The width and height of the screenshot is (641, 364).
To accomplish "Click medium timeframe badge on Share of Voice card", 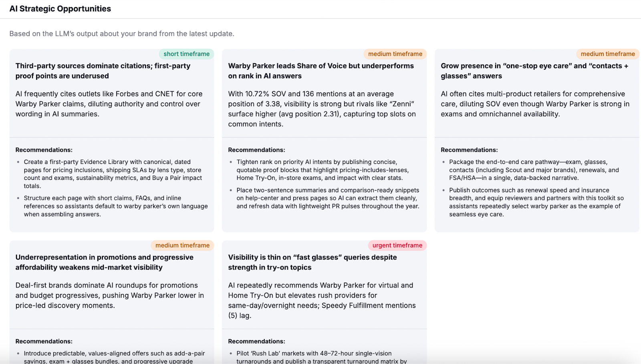I will [x=395, y=54].
